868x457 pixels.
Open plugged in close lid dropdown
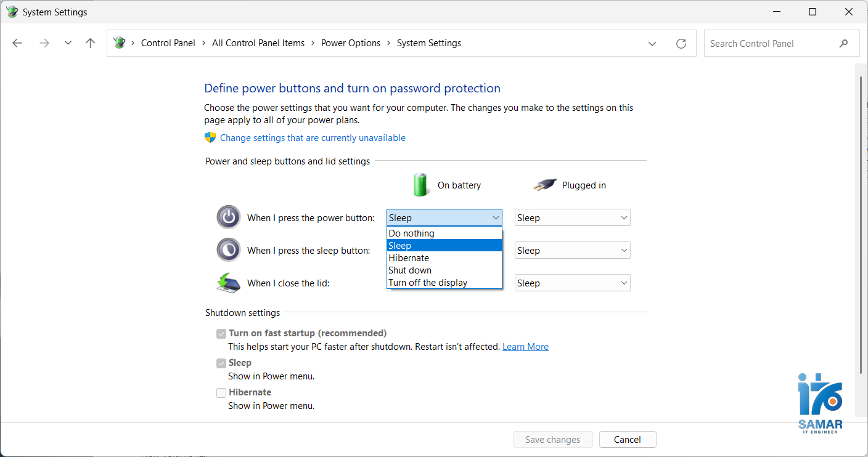(572, 283)
